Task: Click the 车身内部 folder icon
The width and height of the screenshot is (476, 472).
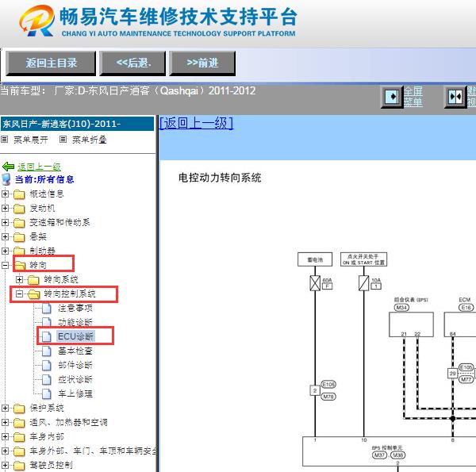Action: click(x=19, y=437)
